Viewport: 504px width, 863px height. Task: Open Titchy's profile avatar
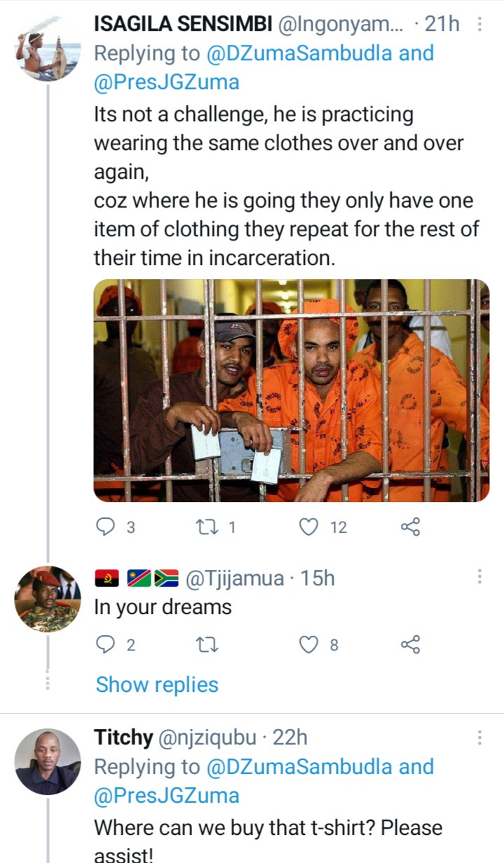tap(48, 761)
